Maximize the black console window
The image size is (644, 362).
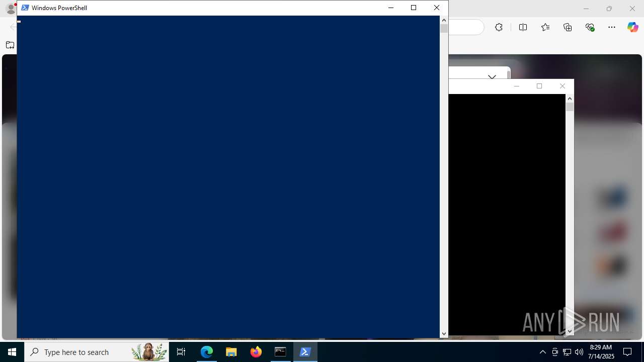pyautogui.click(x=539, y=86)
